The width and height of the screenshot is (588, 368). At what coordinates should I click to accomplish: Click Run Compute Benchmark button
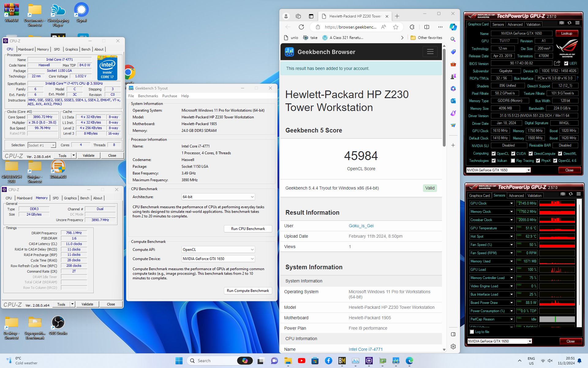coord(248,291)
